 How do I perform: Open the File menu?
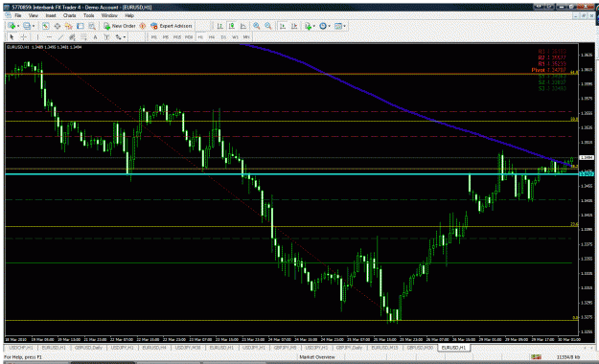(18, 15)
